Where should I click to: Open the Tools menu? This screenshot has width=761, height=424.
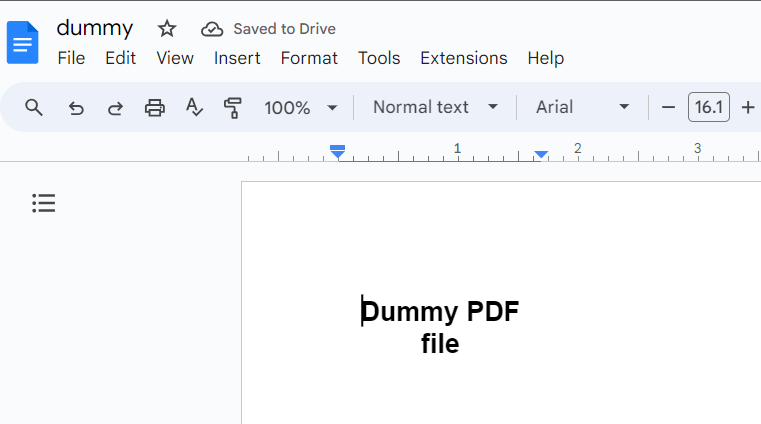[379, 58]
